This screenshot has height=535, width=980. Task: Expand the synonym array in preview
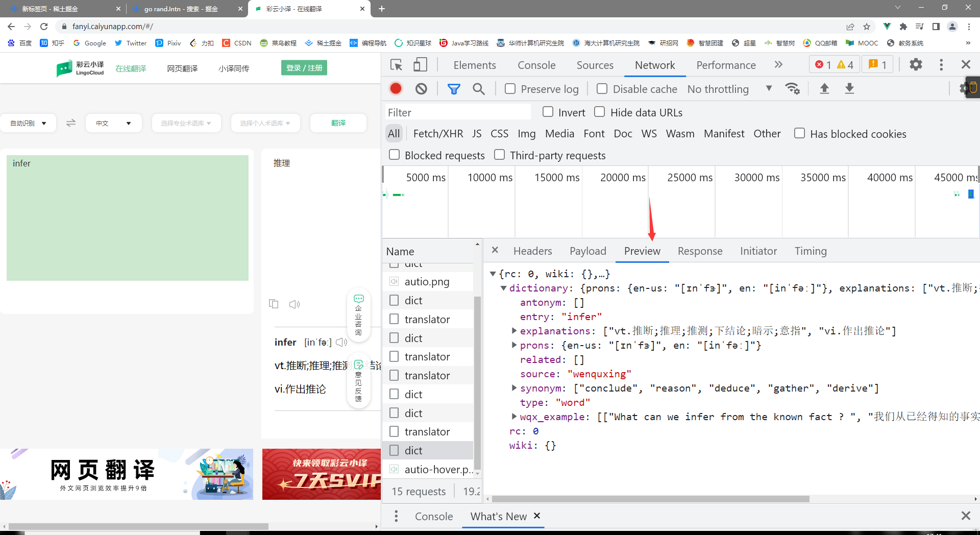(514, 388)
